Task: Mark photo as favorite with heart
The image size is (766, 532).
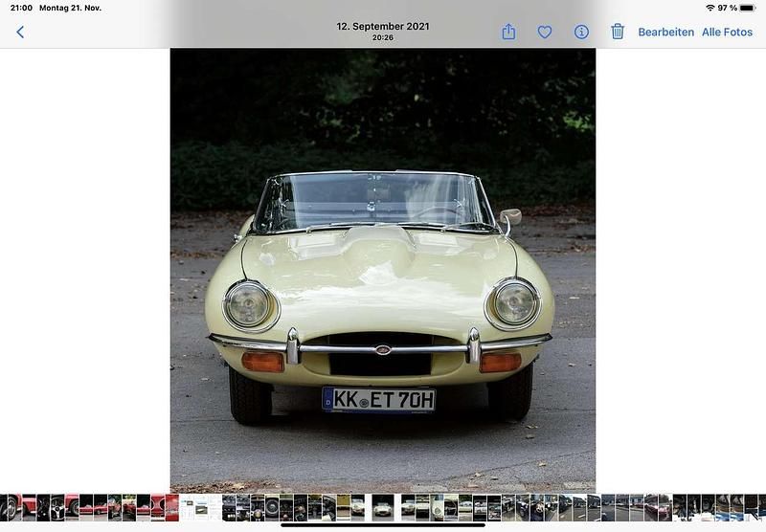Action: (x=545, y=33)
